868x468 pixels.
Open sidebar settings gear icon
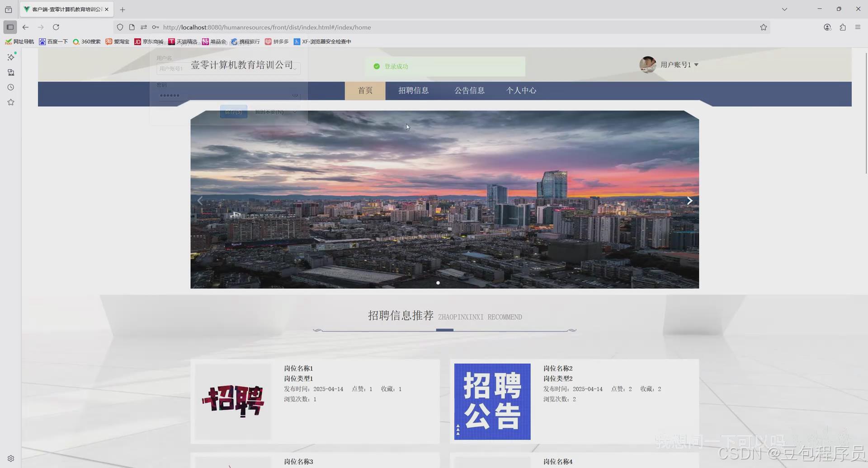(11, 459)
